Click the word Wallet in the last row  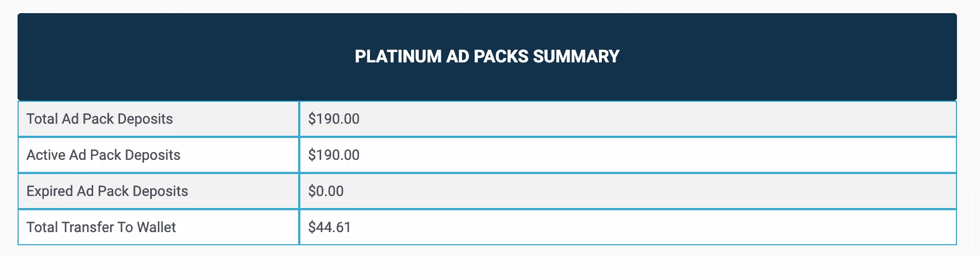pos(156,227)
